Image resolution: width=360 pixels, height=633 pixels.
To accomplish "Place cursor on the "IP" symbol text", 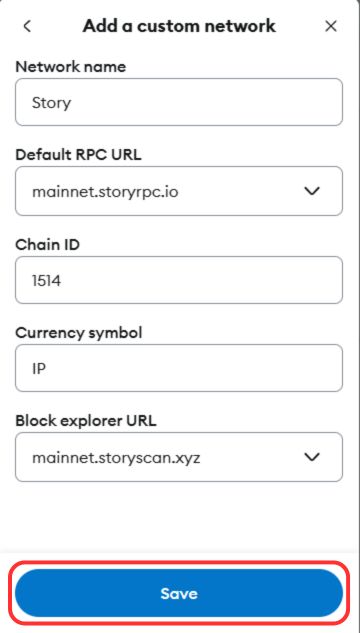I will [x=39, y=369].
